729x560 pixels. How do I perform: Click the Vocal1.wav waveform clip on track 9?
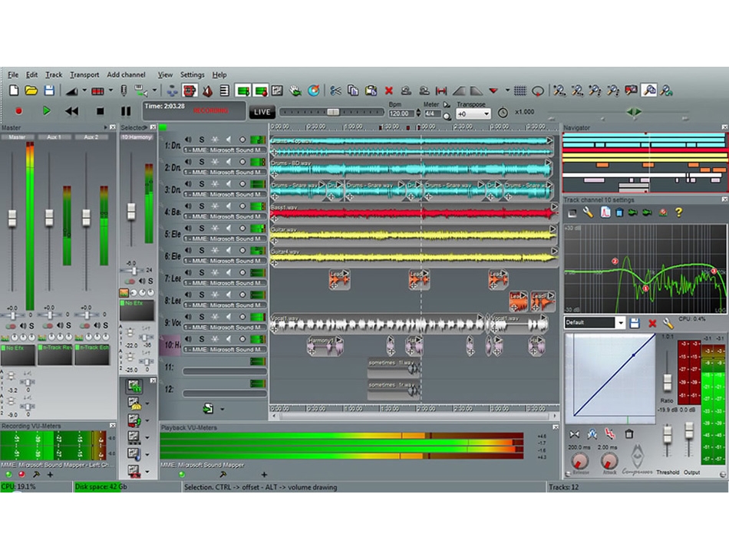tap(378, 324)
